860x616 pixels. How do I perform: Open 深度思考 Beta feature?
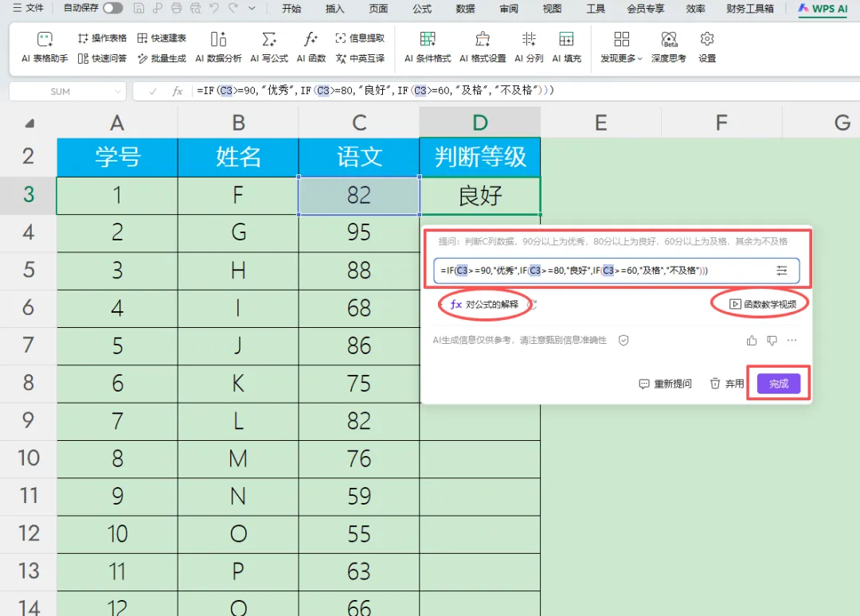pyautogui.click(x=669, y=47)
